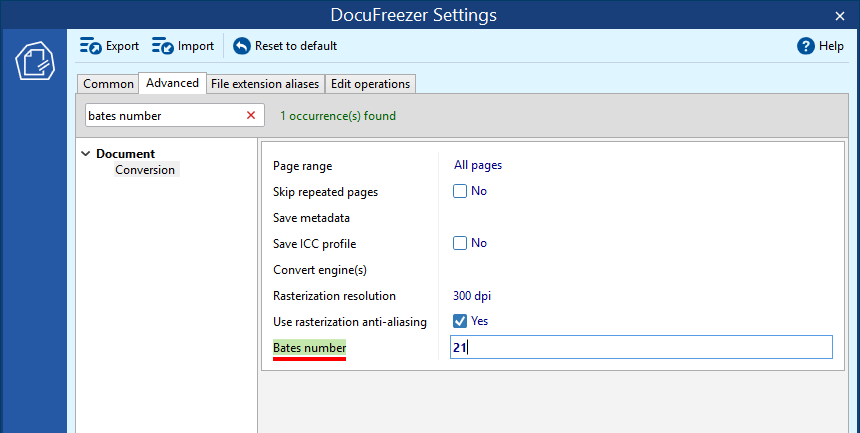Click the Import icon in toolbar
This screenshot has width=860, height=433.
coord(163,46)
